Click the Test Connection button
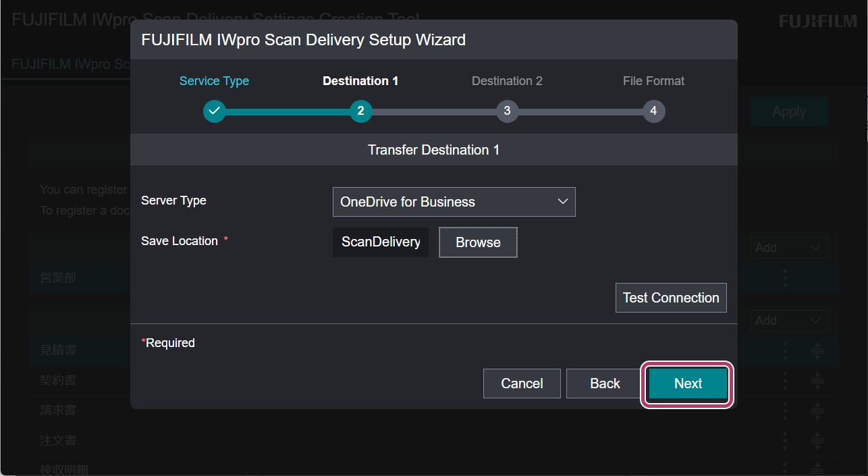The width and height of the screenshot is (868, 476). pos(671,298)
